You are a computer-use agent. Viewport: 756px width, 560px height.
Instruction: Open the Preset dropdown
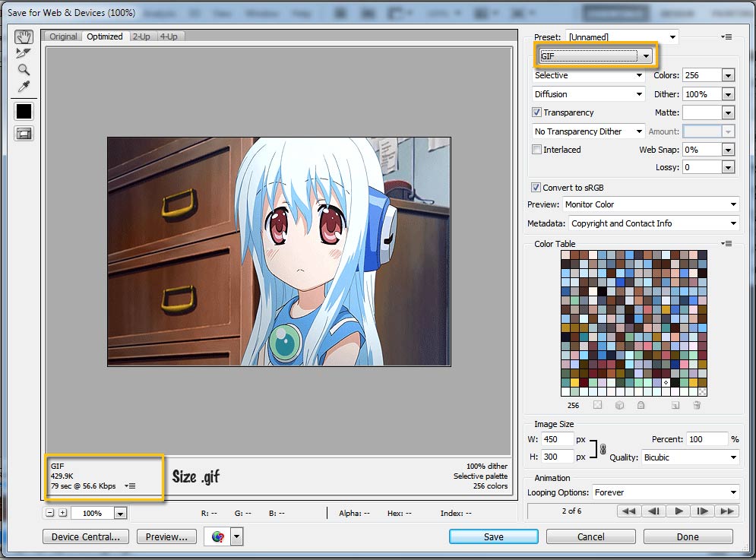pyautogui.click(x=622, y=37)
